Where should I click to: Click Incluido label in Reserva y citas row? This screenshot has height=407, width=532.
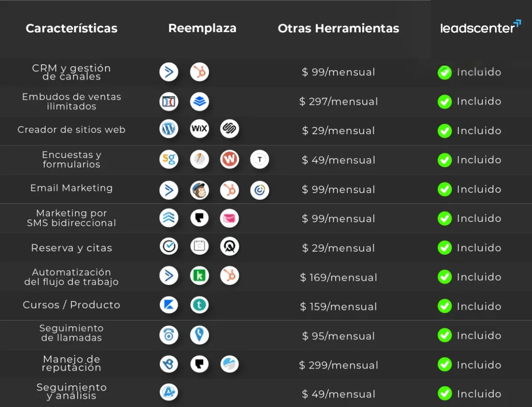(x=479, y=248)
